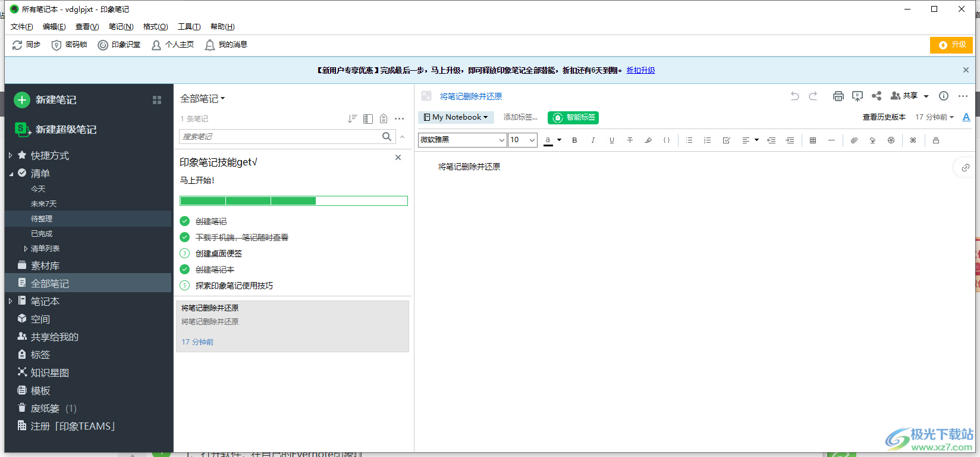The height and width of the screenshot is (457, 980).
Task: Toggle bulleted list
Action: tap(689, 140)
